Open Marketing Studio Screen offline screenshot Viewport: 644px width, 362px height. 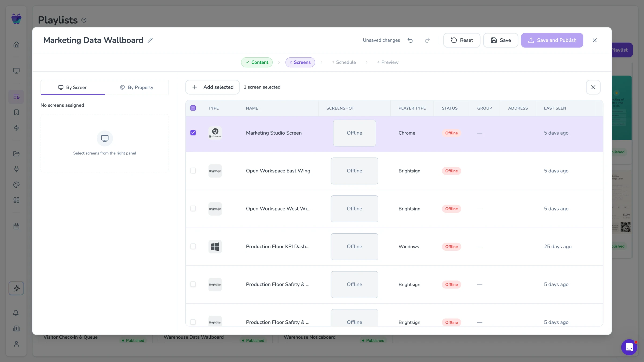[x=354, y=133]
